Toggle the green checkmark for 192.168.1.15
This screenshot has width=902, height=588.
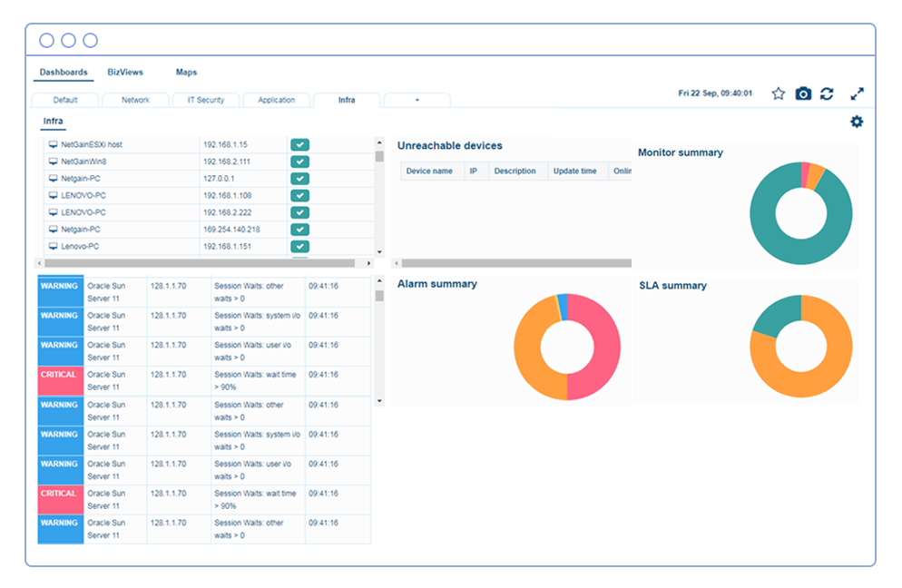coord(299,145)
